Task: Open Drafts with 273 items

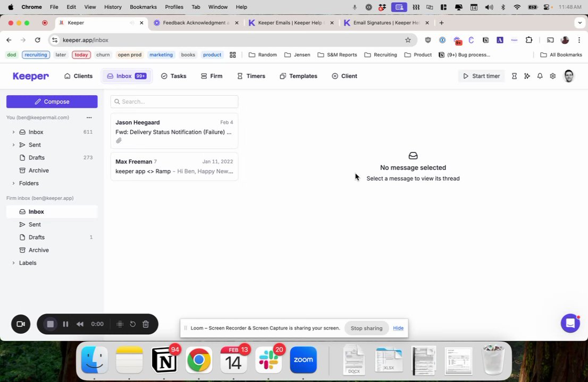Action: (x=52, y=157)
